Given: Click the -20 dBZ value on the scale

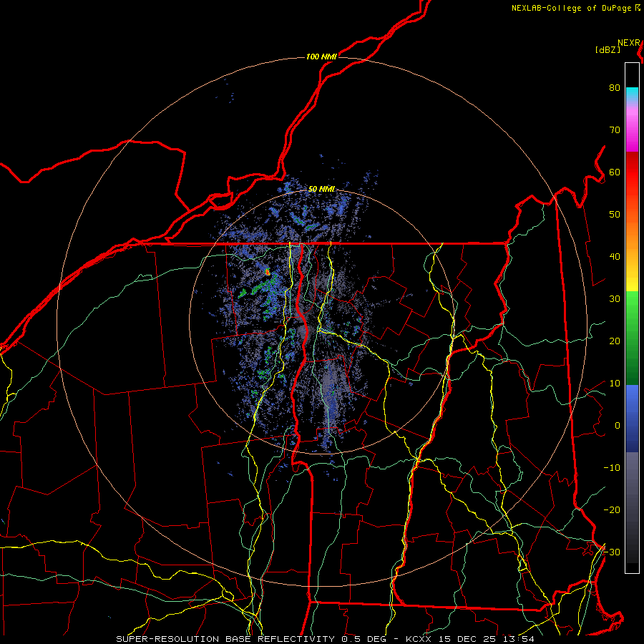Looking at the screenshot, I should (612, 510).
